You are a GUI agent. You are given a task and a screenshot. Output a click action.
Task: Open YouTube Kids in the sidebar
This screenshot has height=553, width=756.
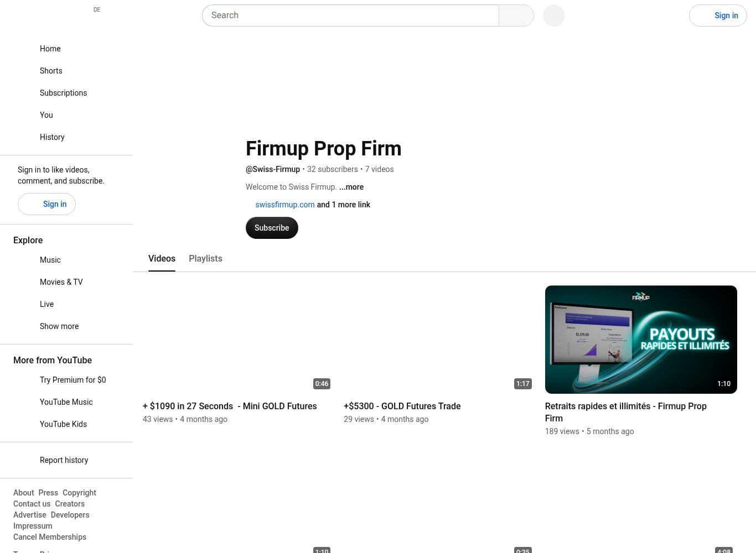66,424
